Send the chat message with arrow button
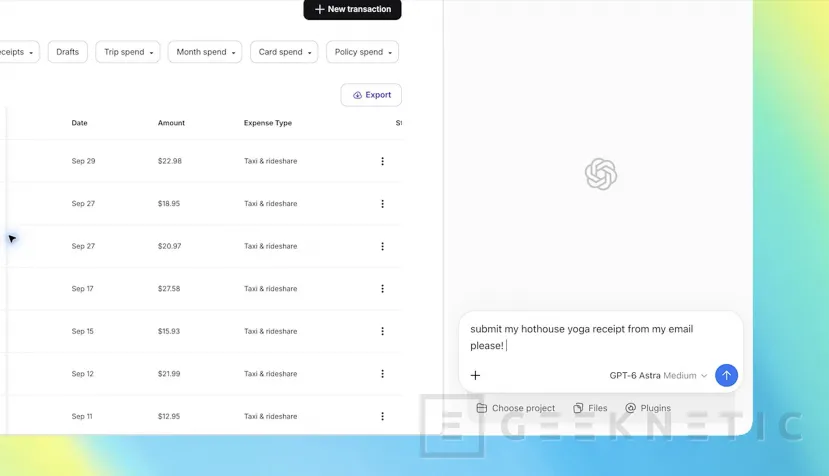The height and width of the screenshot is (476, 829). (x=726, y=375)
